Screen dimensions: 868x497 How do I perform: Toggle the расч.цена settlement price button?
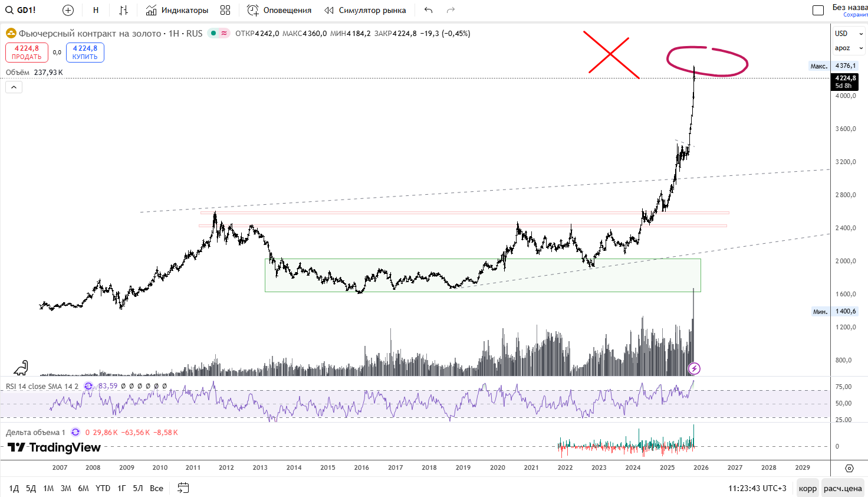click(x=843, y=488)
